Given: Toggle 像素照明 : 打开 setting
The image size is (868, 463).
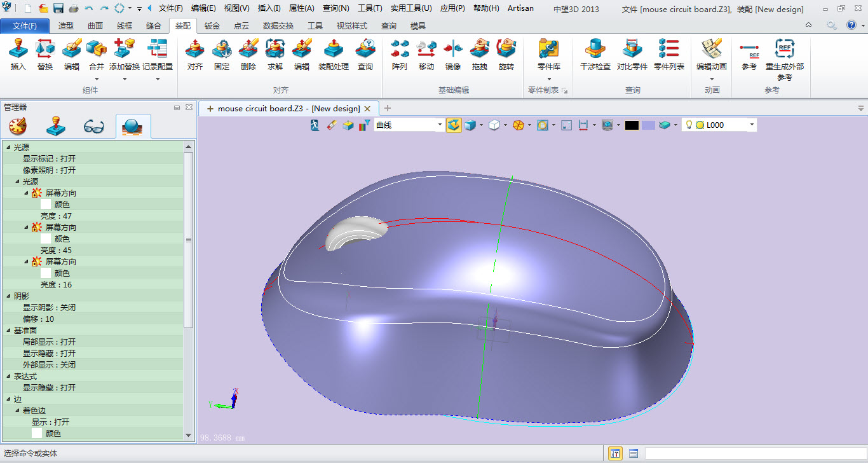Looking at the screenshot, I should (49, 170).
